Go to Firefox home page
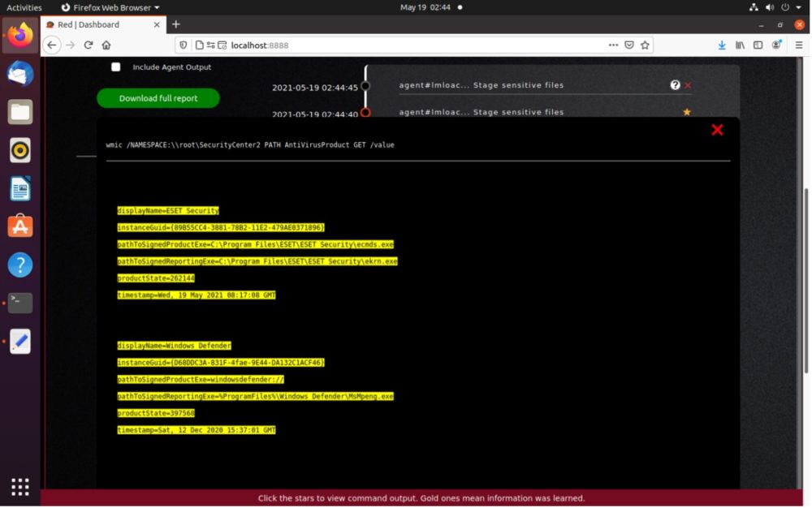Screen dimensions: 812x508 point(106,45)
